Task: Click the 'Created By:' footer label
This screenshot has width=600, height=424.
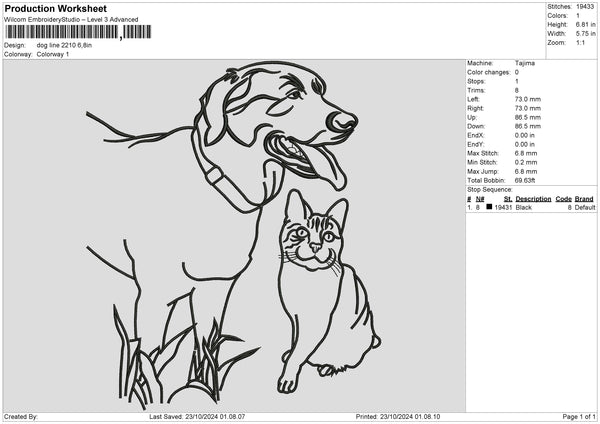Action: [x=21, y=416]
